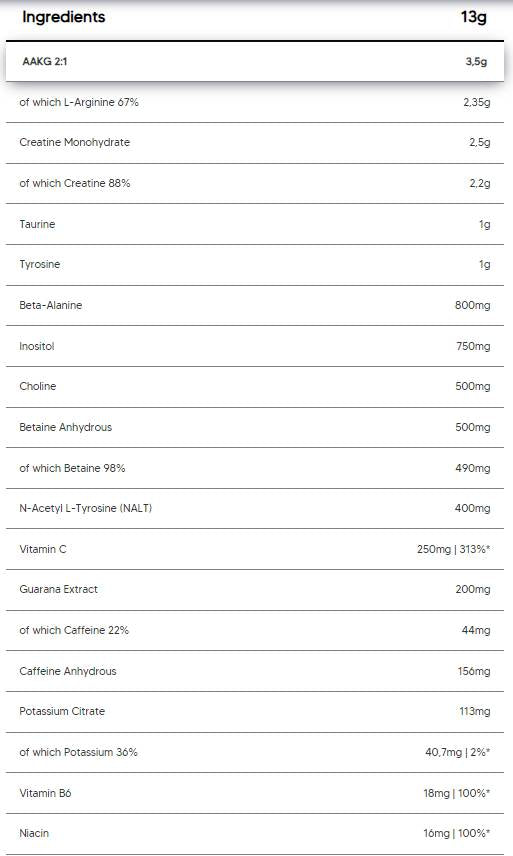Select the highlighted AAKG 2:1 row

coord(255,62)
